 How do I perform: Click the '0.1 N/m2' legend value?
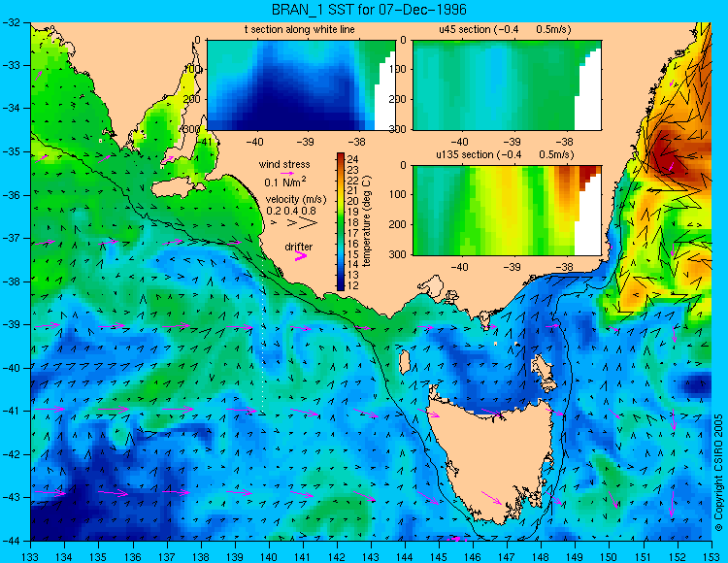[284, 182]
